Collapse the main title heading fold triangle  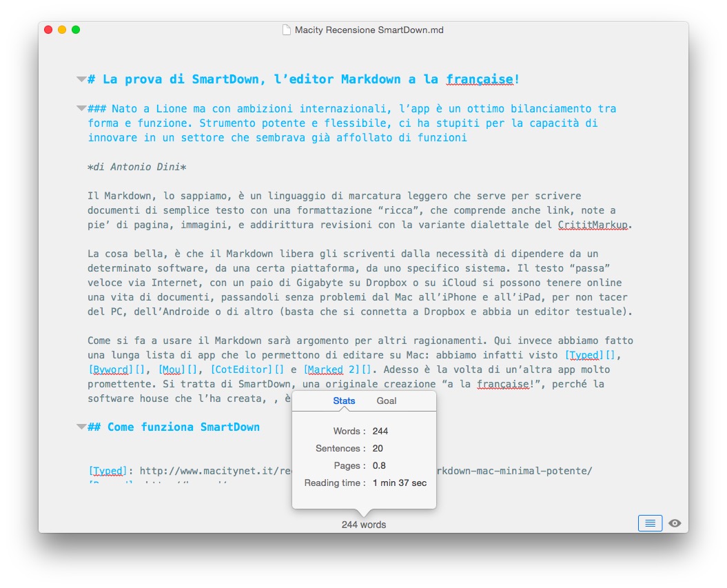81,79
